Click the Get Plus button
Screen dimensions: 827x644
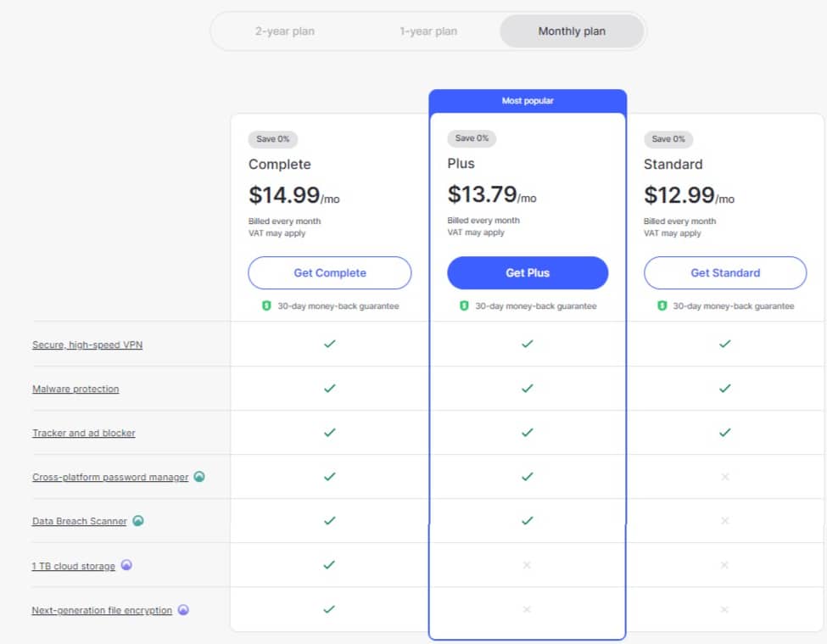pyautogui.click(x=528, y=272)
